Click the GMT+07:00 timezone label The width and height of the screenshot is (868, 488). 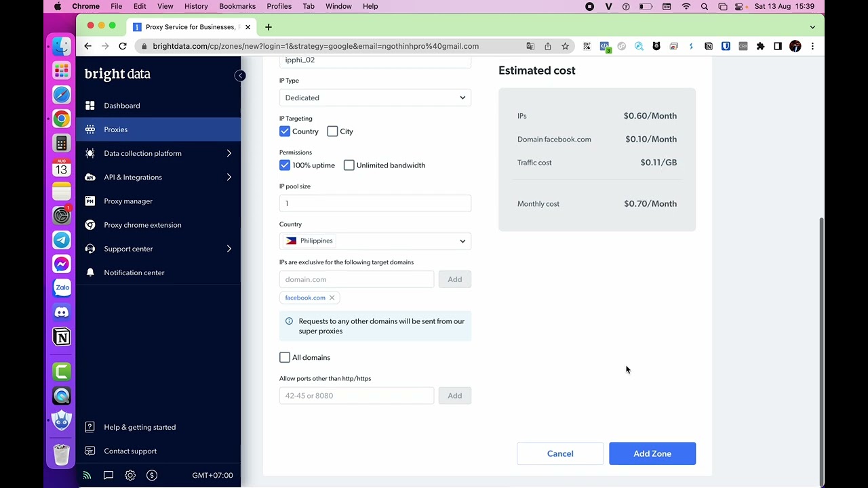point(212,475)
